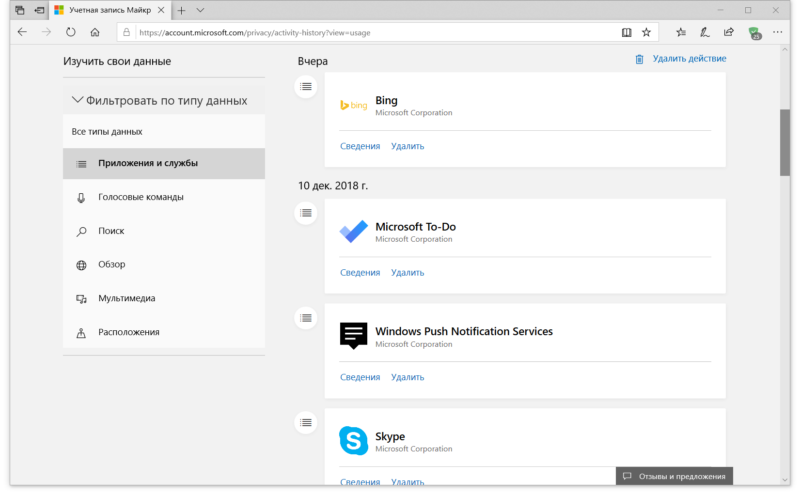
Task: Close the Microsoft account tab
Action: click(161, 10)
